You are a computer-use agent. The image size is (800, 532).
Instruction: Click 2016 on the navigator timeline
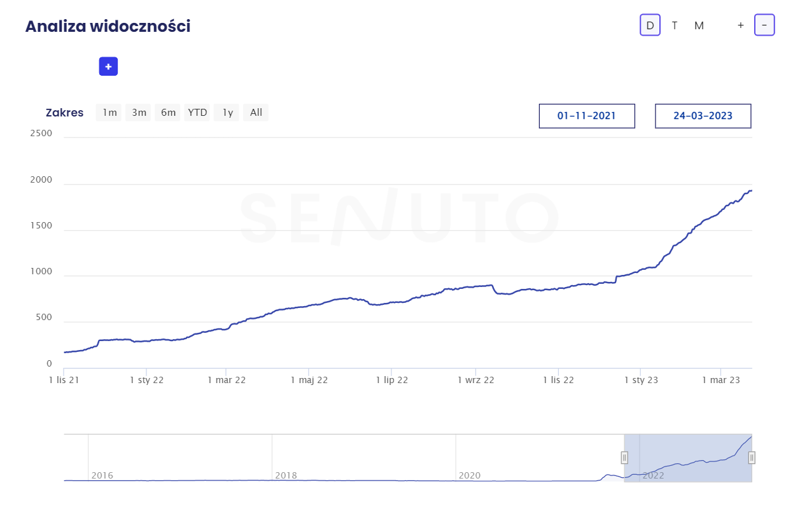tap(102, 475)
